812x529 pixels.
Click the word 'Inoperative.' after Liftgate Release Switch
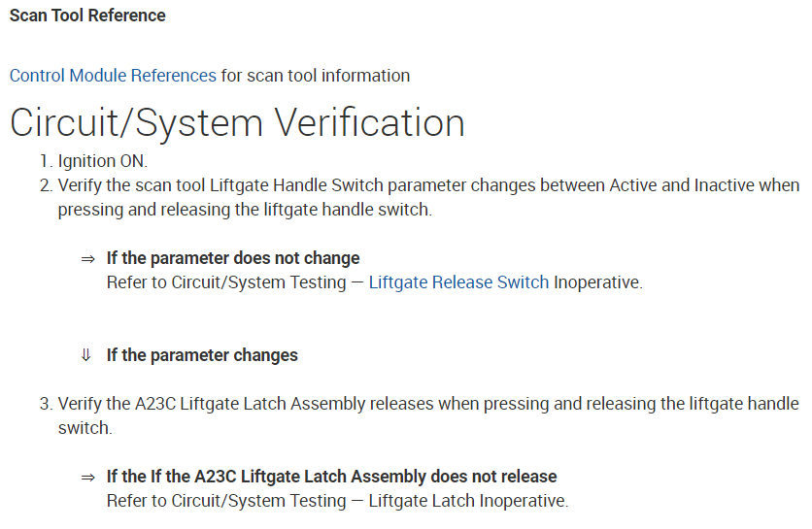click(x=597, y=282)
